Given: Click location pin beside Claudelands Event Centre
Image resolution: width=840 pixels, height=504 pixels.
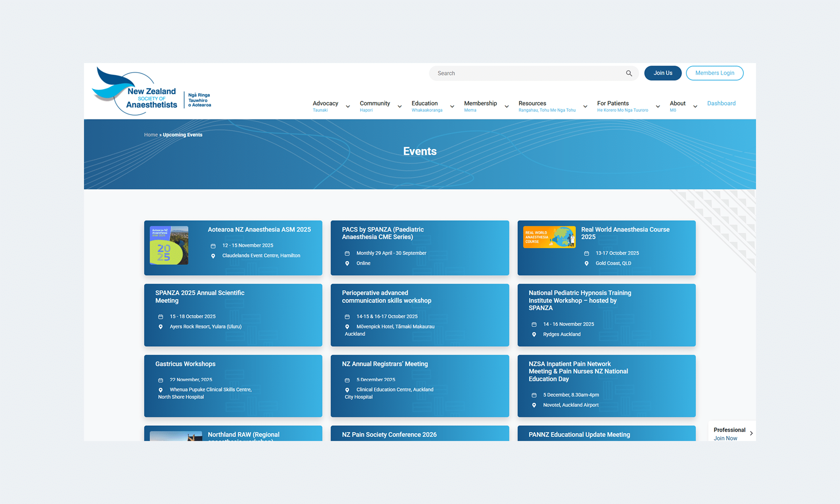Looking at the screenshot, I should [x=213, y=256].
